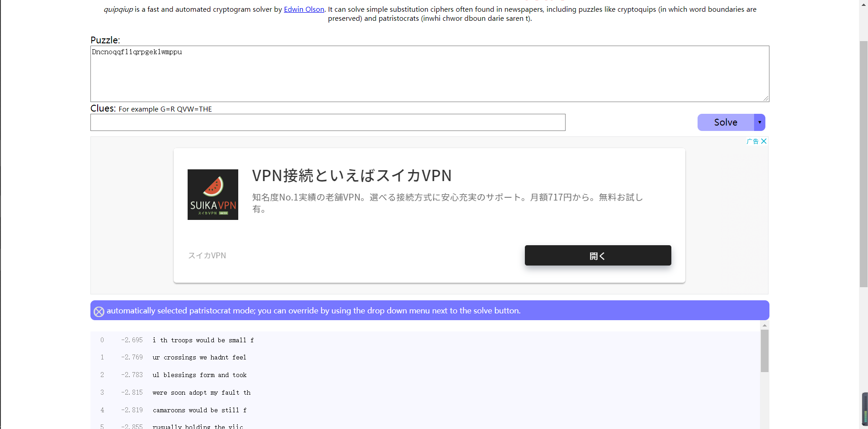
Task: Select solution 'camaroons would be still f'
Action: tap(199, 410)
